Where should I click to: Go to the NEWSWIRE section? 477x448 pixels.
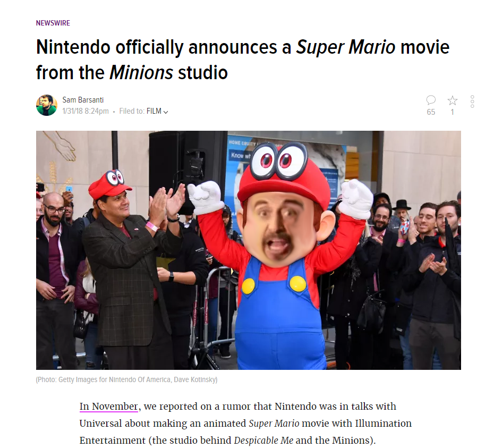pyautogui.click(x=53, y=23)
